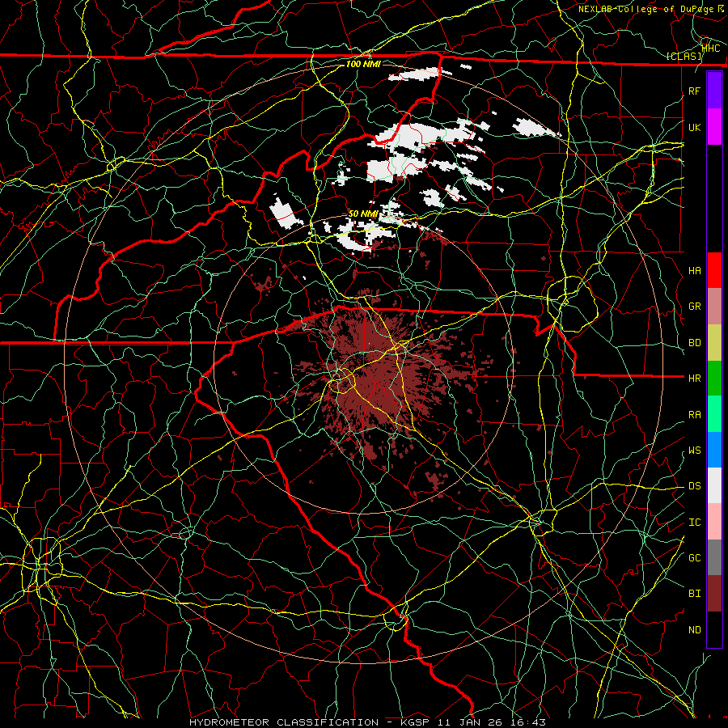Viewport: 728px width, 728px height.
Task: Click the ND legend label
Action: tap(694, 630)
